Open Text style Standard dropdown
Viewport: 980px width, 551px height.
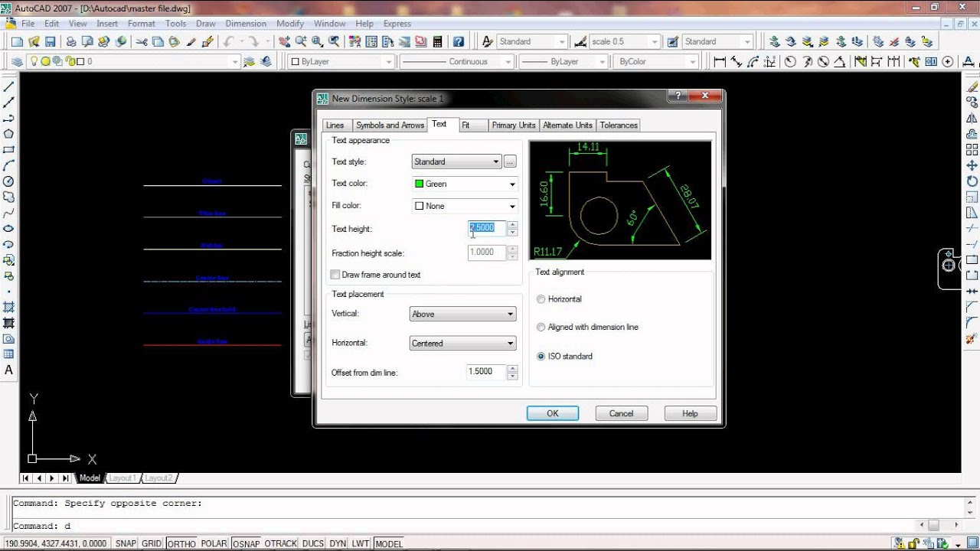456,161
